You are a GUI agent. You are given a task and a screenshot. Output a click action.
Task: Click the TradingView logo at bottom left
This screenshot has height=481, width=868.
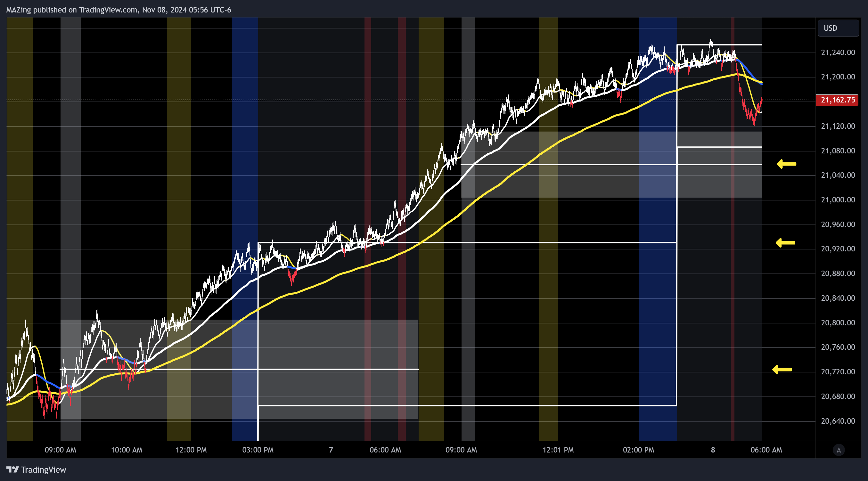(x=37, y=469)
